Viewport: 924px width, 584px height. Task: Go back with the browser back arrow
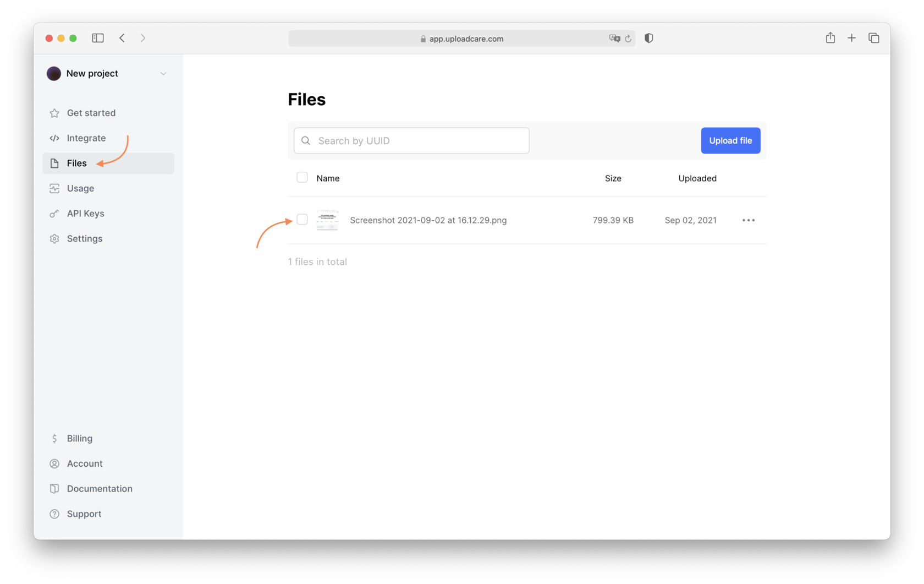pyautogui.click(x=122, y=38)
